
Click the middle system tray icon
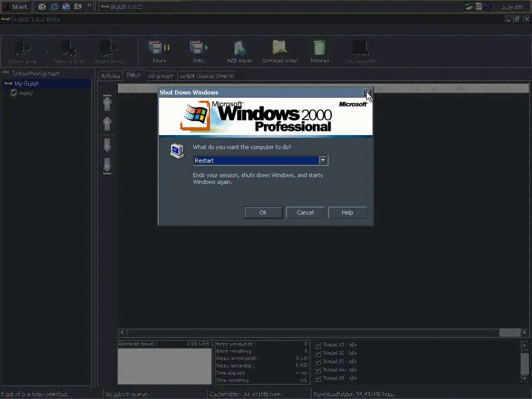click(478, 6)
